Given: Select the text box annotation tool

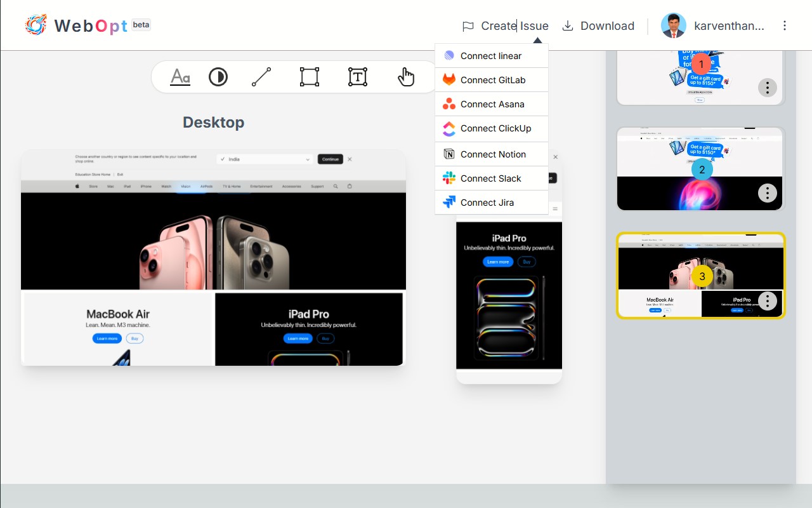Looking at the screenshot, I should [358, 77].
